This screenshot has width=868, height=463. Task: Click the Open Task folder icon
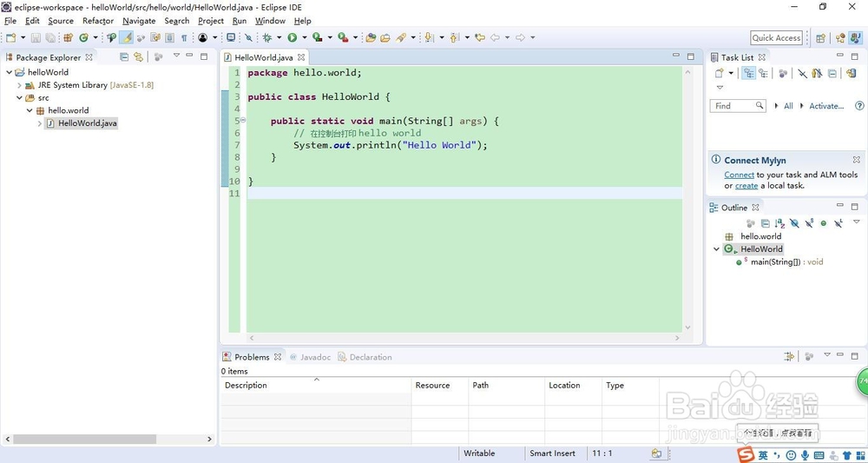click(385, 37)
